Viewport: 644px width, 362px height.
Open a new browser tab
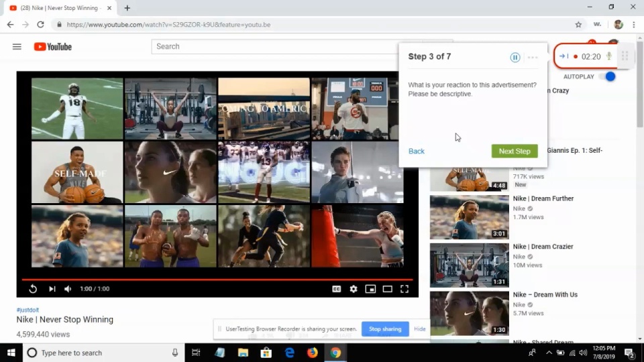127,8
